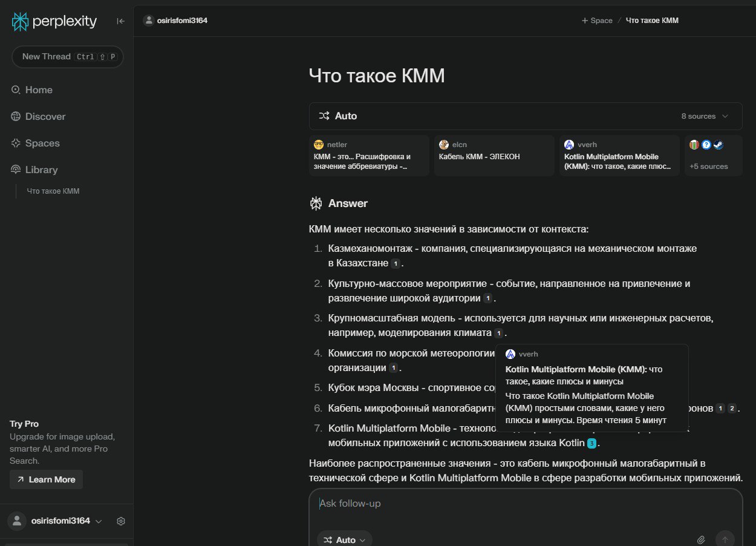
Task: Click the citation badge 3 after Kotlin
Action: [591, 443]
